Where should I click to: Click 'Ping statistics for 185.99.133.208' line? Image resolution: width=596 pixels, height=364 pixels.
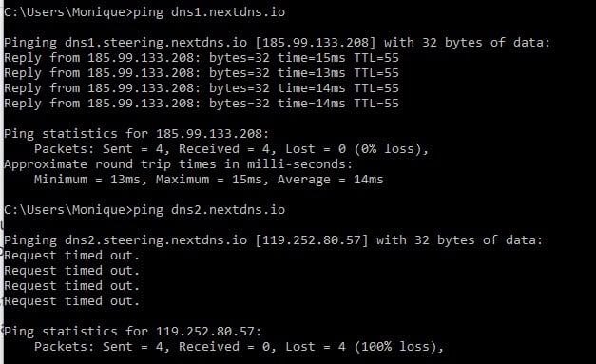point(137,134)
